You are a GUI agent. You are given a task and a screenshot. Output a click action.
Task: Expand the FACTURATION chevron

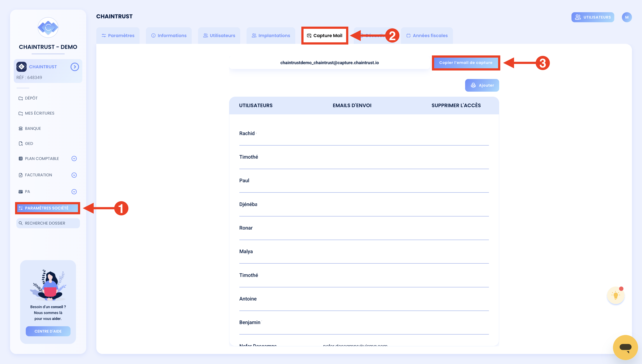[74, 175]
